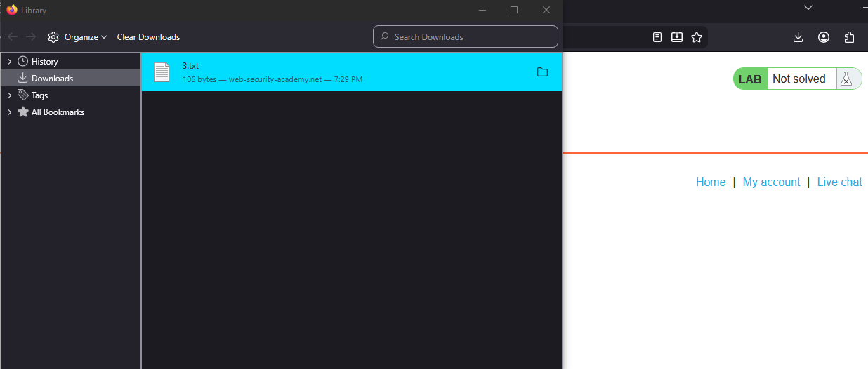Screen dimensions: 868x369
Task: Expand the History tree node
Action: [x=10, y=62]
